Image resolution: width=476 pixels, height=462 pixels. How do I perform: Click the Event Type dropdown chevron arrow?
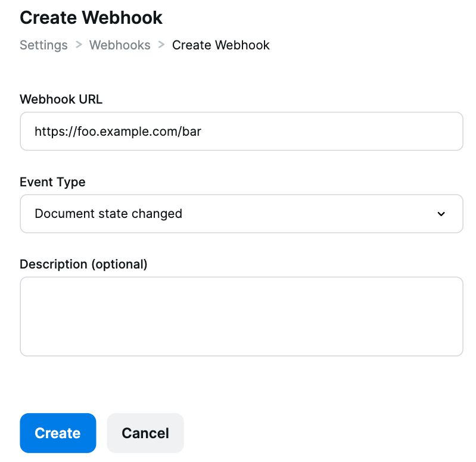point(441,214)
